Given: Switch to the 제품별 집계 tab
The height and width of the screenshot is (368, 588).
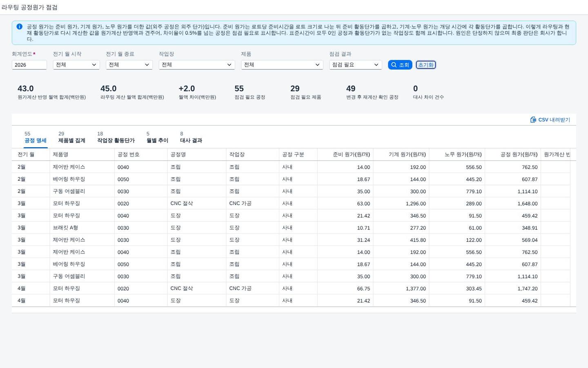Looking at the screenshot, I should click(72, 137).
